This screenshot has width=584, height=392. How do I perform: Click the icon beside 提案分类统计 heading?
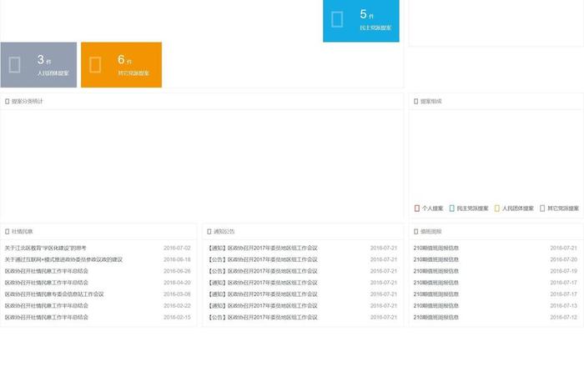click(7, 101)
